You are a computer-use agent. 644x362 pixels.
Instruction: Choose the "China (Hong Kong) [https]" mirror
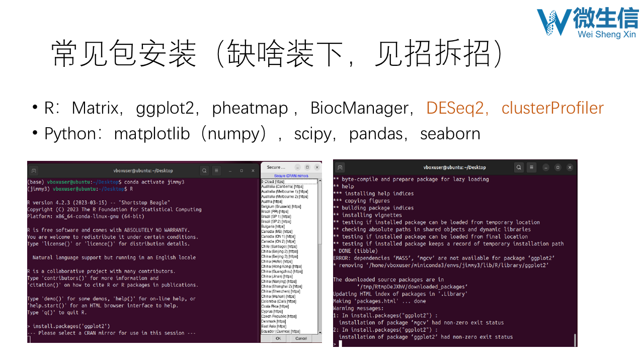coord(289,267)
